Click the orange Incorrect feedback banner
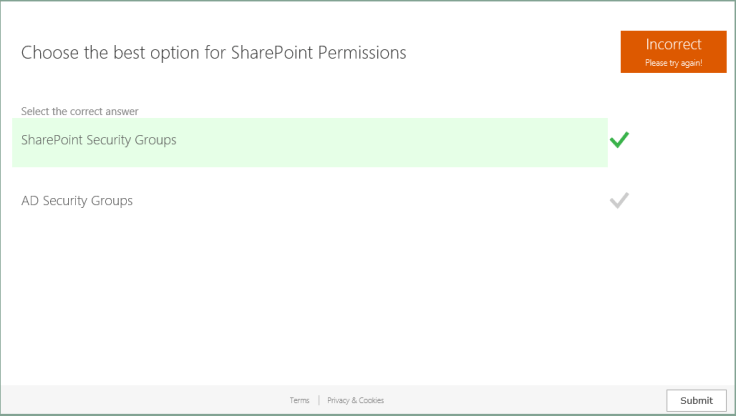The width and height of the screenshot is (736, 416). point(673,51)
